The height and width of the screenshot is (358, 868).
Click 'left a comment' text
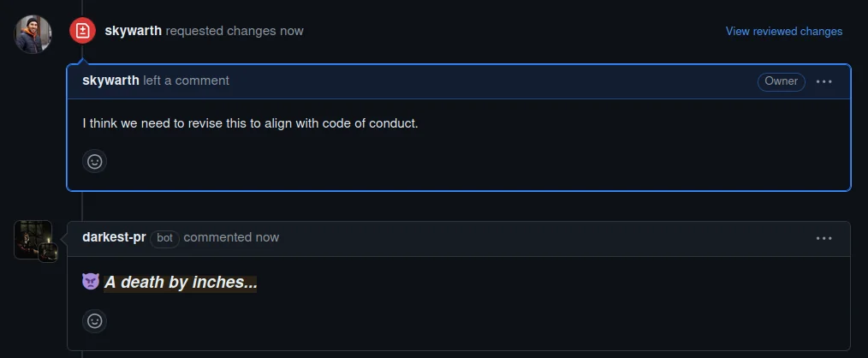(186, 81)
